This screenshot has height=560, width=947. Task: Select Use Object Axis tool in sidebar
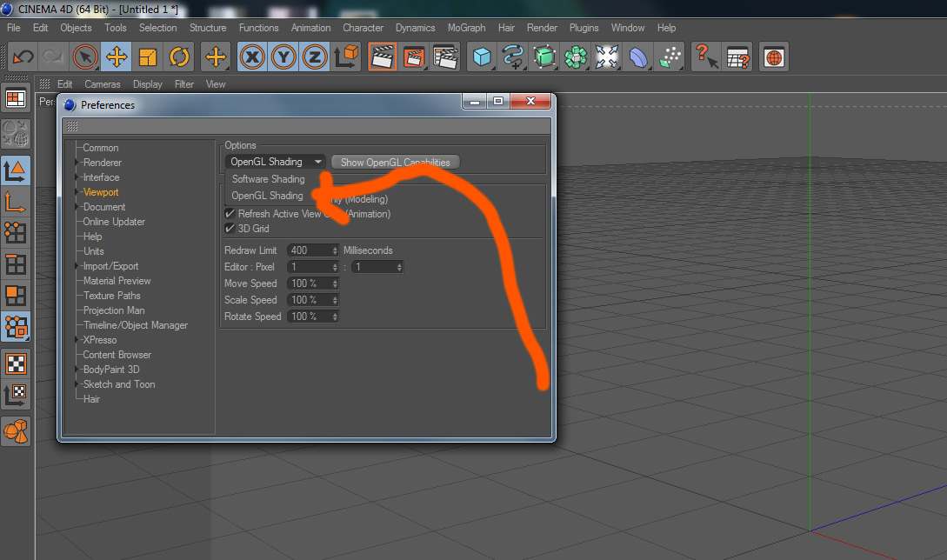pyautogui.click(x=16, y=202)
